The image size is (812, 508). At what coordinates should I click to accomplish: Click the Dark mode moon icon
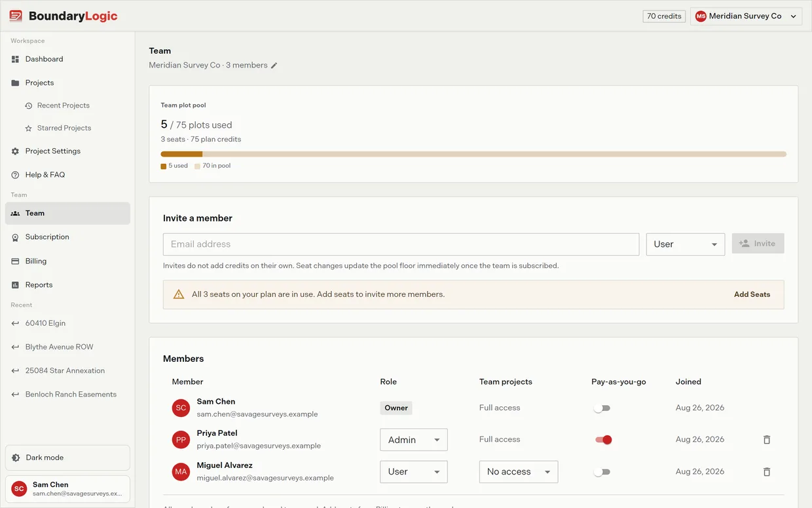point(16,458)
